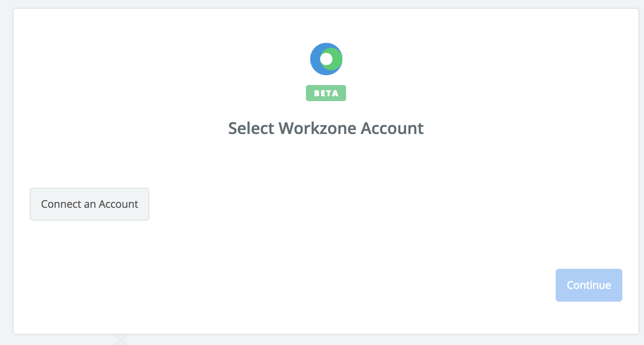This screenshot has width=644, height=345.
Task: Click the white center dot of the Workzone logo
Action: coord(326,59)
